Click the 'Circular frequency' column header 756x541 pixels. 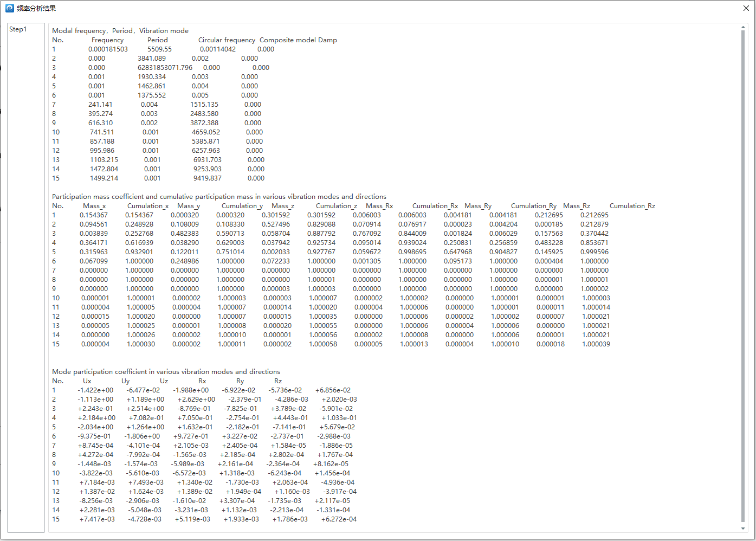point(227,40)
